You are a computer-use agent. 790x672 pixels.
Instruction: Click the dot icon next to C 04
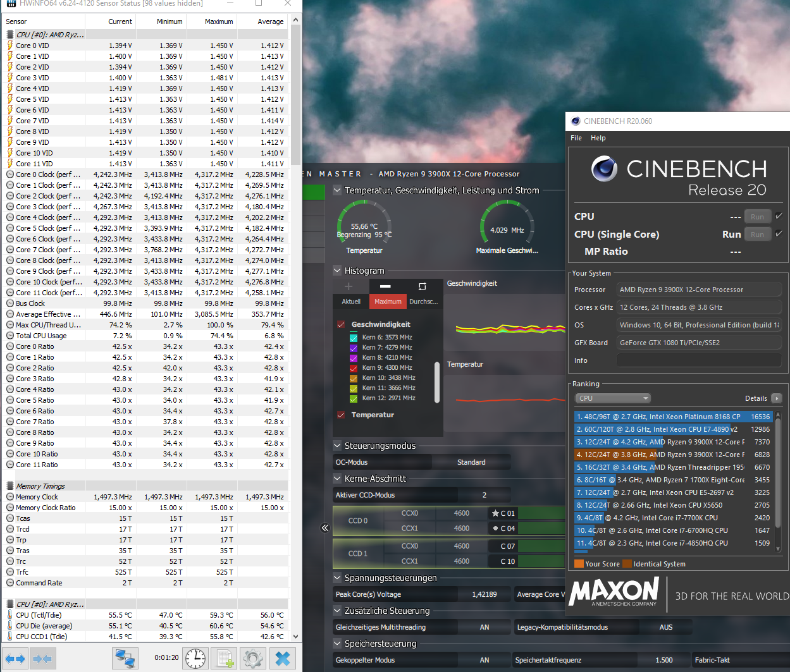pyautogui.click(x=495, y=528)
